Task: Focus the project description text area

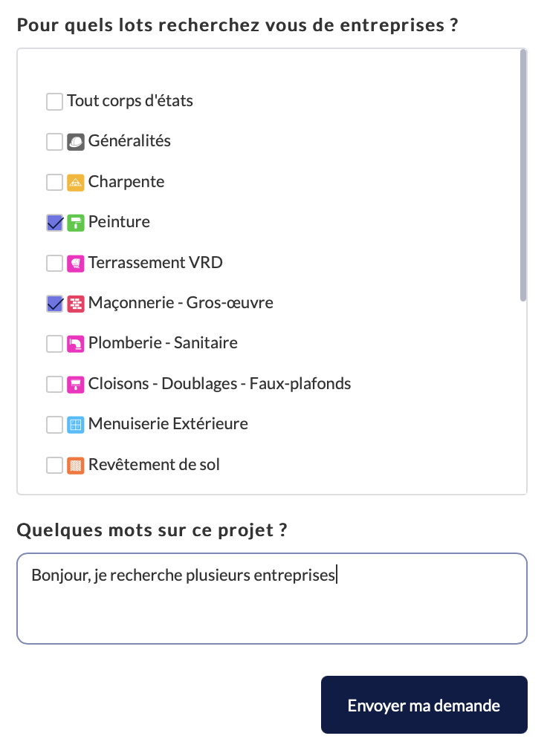Action: click(272, 599)
